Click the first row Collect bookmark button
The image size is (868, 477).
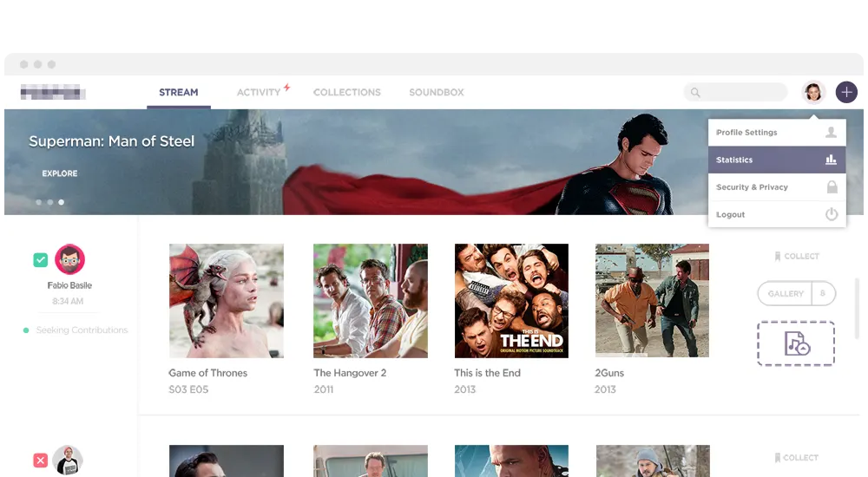(x=797, y=256)
